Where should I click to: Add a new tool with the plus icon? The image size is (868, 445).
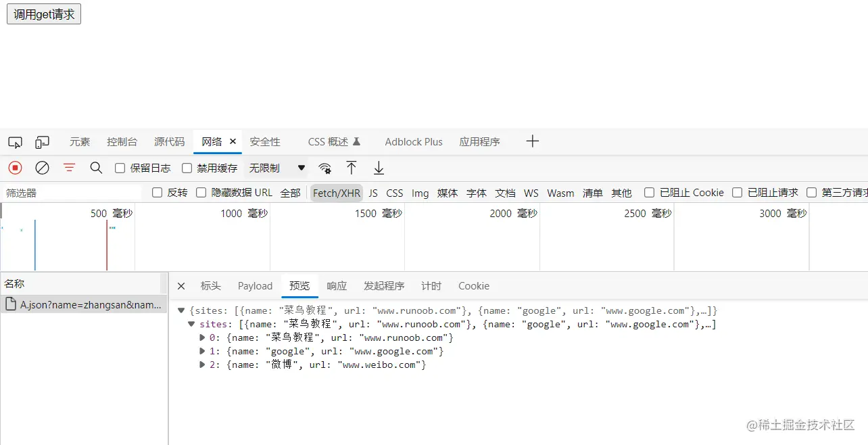[x=533, y=141]
